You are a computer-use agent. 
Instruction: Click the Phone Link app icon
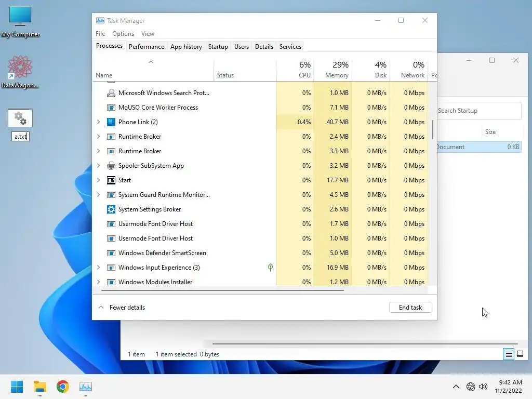pyautogui.click(x=111, y=122)
